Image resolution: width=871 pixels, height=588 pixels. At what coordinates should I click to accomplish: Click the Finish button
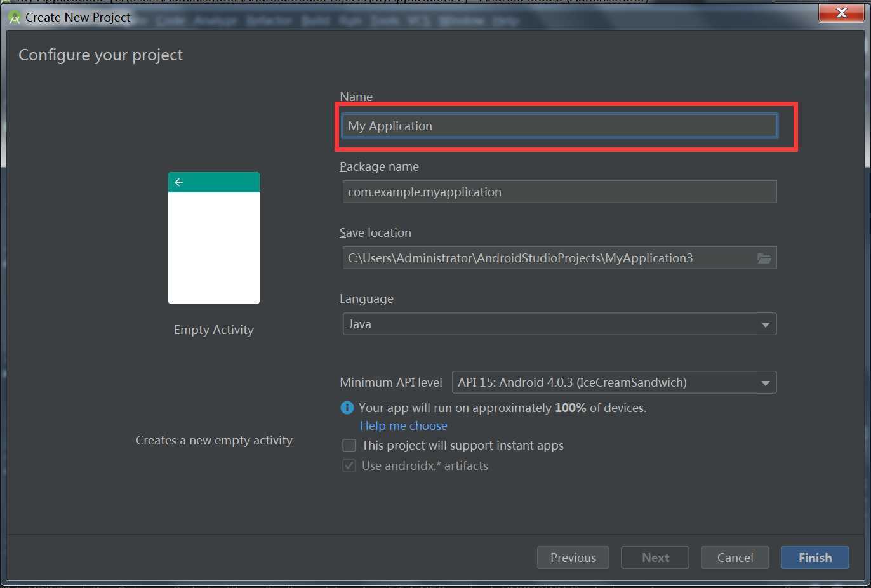815,558
